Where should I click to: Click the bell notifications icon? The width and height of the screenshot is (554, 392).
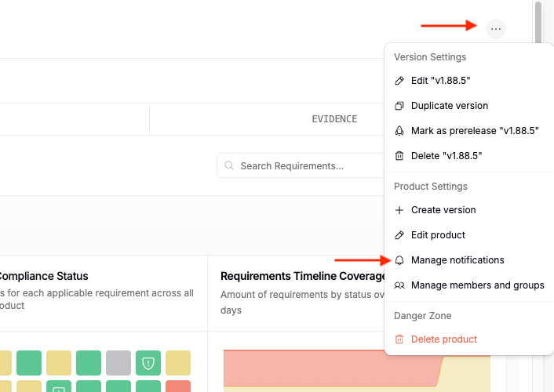tap(399, 260)
